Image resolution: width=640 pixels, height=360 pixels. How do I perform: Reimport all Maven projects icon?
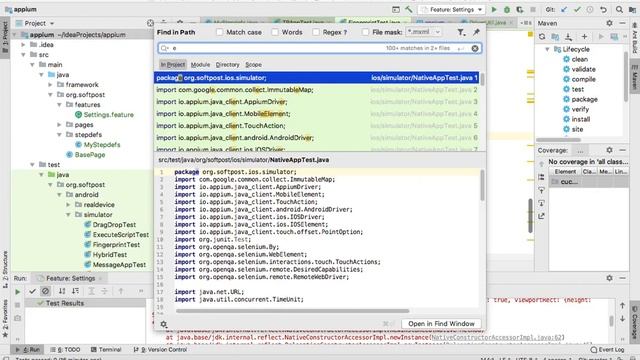[542, 37]
